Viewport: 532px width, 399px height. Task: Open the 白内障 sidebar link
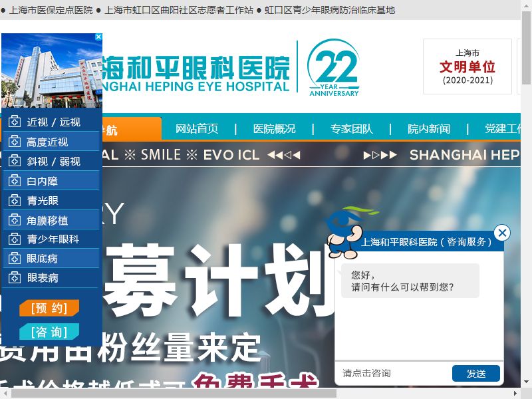pos(43,181)
